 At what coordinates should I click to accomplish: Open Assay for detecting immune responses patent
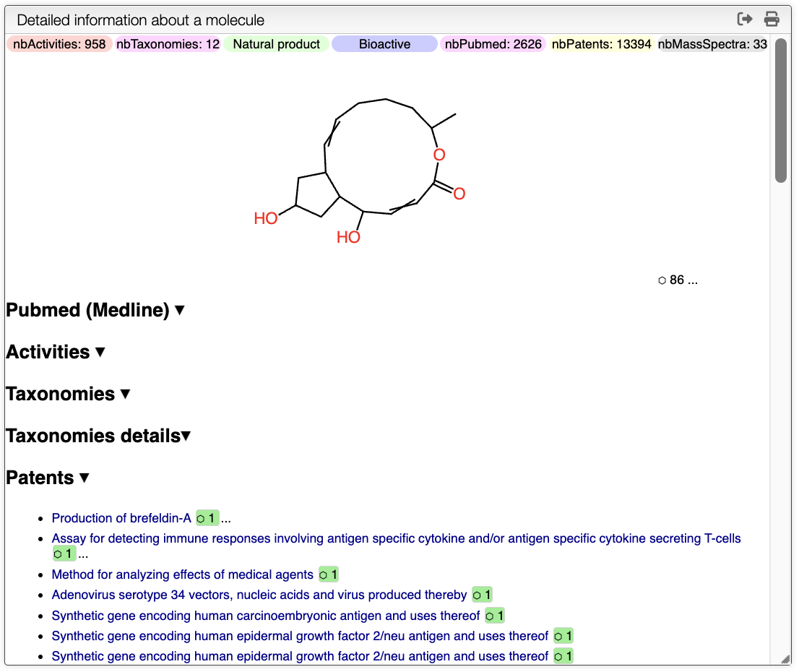pyautogui.click(x=396, y=538)
